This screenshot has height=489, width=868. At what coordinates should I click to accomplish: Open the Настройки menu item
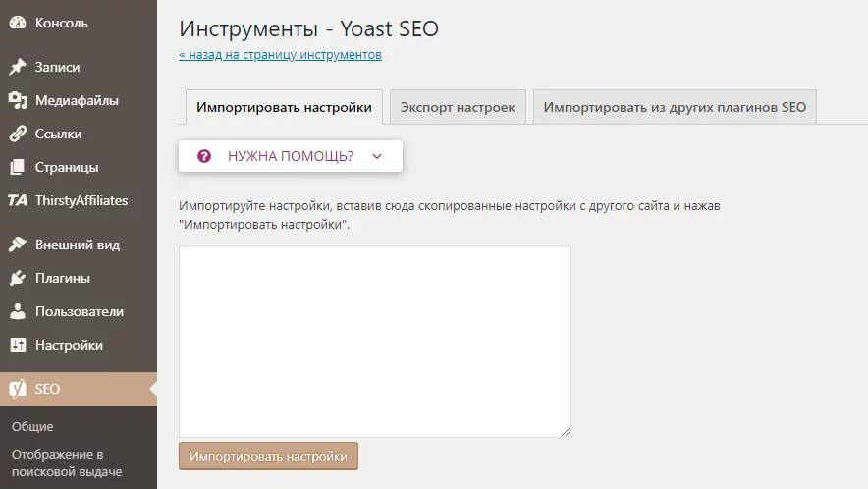click(x=79, y=345)
